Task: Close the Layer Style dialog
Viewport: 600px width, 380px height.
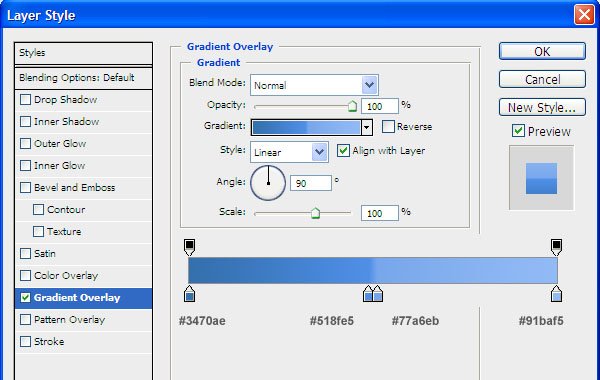Action: pos(584,15)
